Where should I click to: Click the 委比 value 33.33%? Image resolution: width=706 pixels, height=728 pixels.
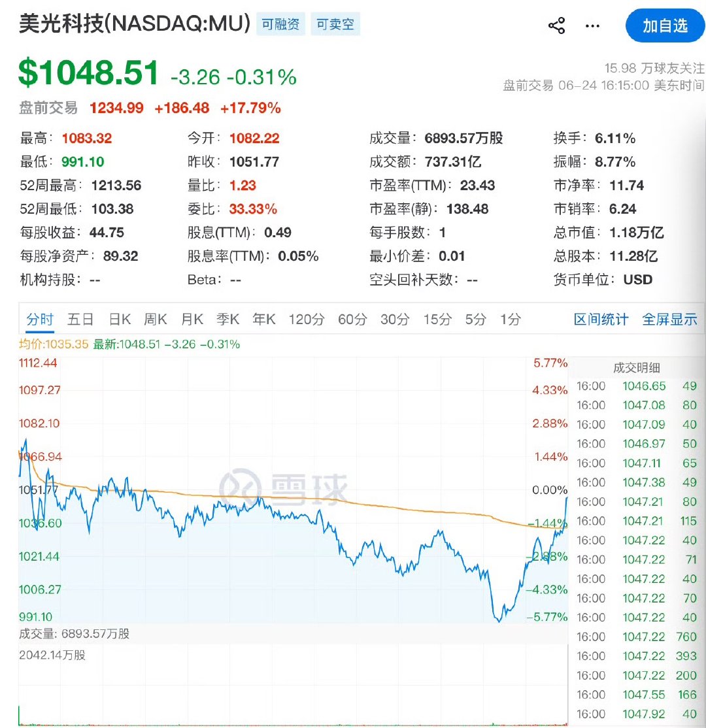point(253,209)
